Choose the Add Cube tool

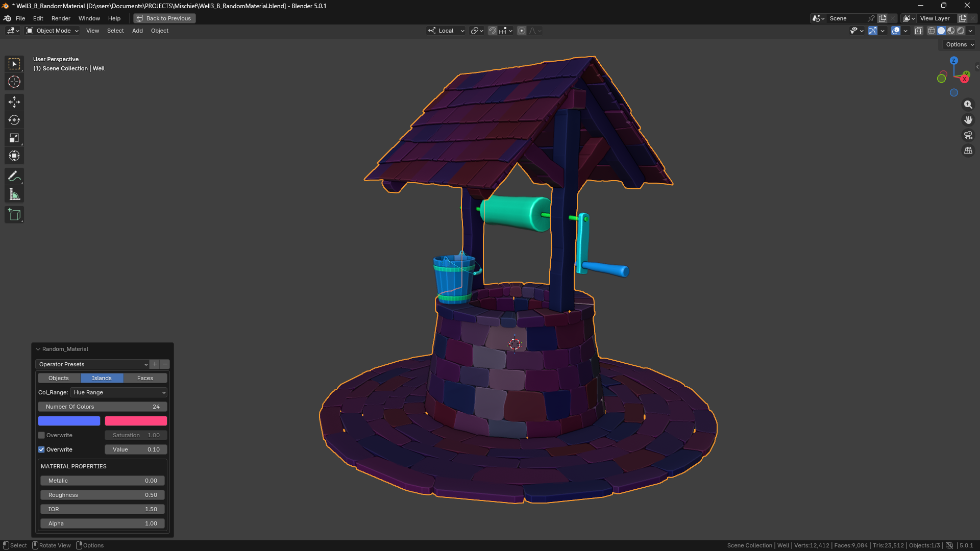[x=14, y=215]
